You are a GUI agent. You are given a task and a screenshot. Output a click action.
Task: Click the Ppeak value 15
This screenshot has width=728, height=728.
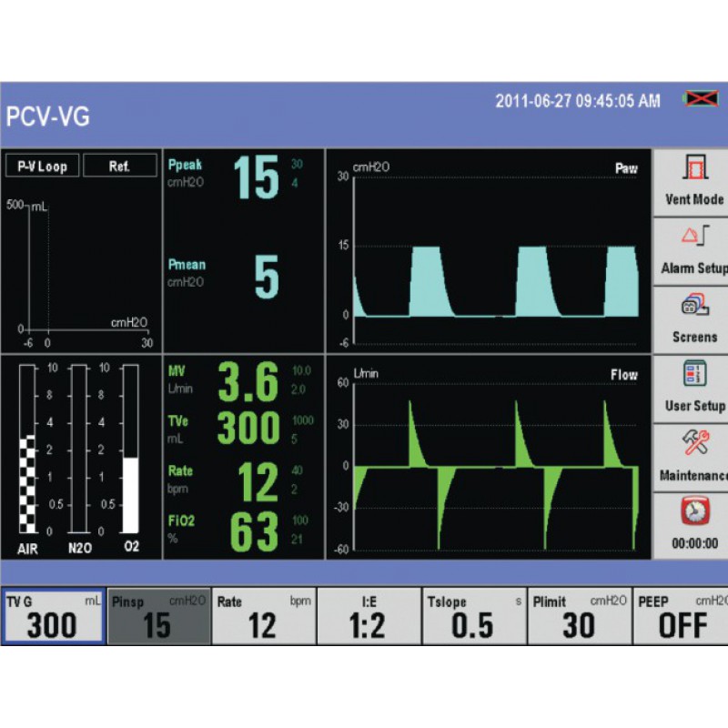tap(257, 177)
